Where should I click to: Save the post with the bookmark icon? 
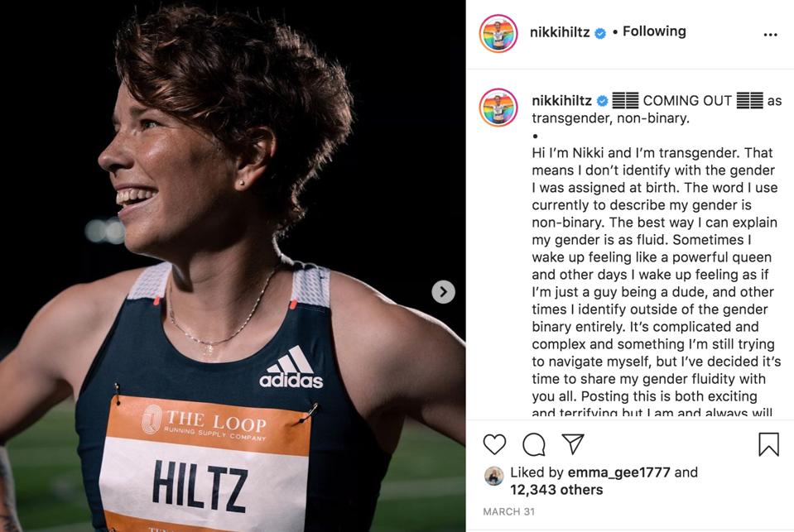click(x=768, y=444)
